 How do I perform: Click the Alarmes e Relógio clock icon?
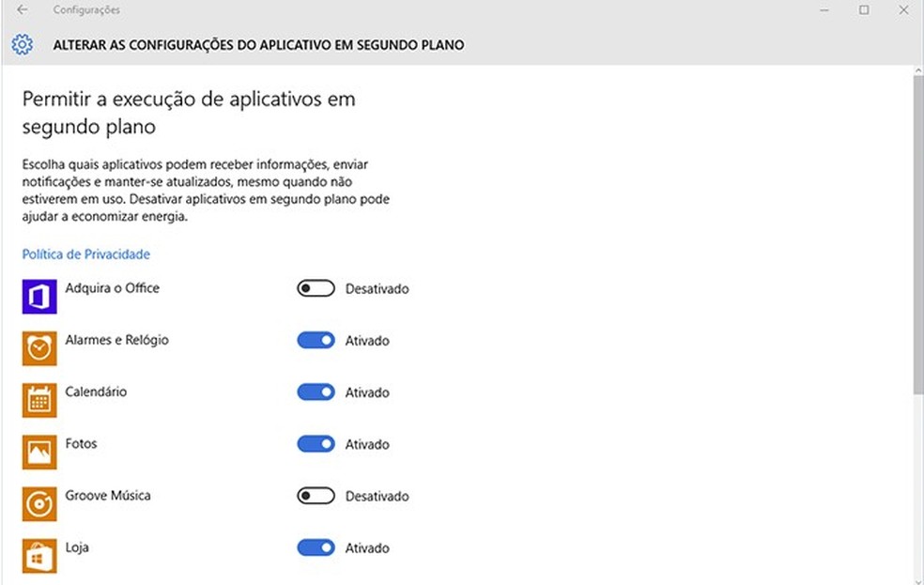[x=38, y=348]
